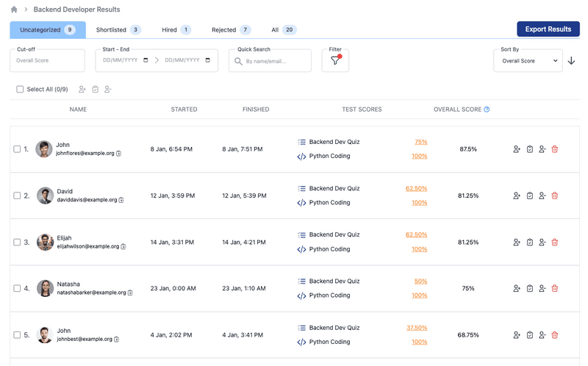Open the clipboard icon in Elijah's row
The width and height of the screenshot is (588, 366).
pos(529,242)
